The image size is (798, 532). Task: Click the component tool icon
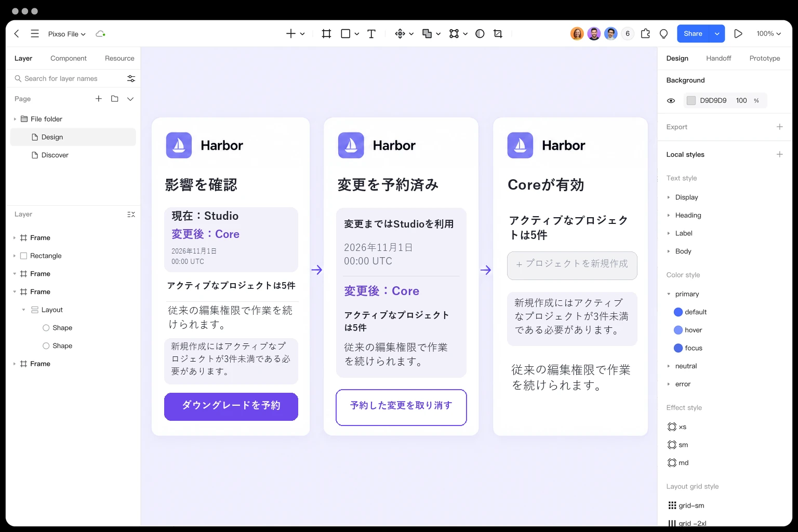(400, 34)
